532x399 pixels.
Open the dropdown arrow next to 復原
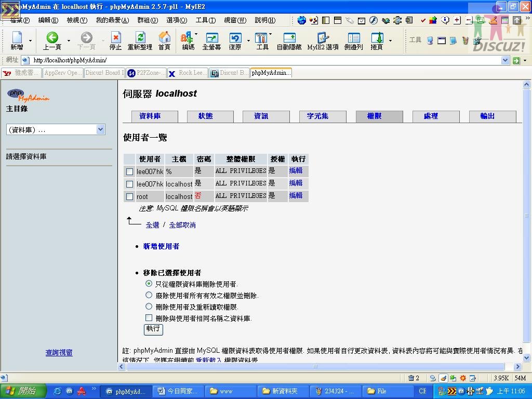click(248, 41)
